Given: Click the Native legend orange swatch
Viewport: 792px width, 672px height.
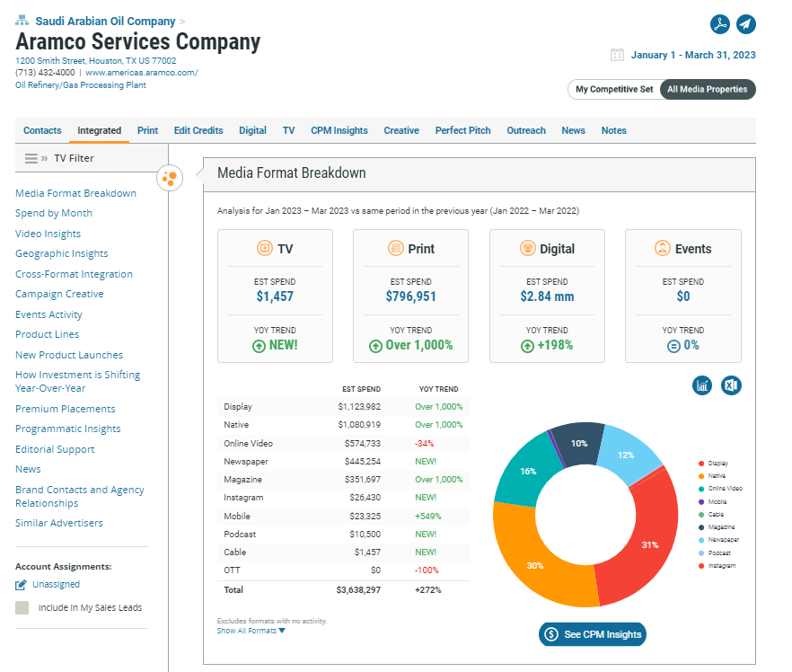Looking at the screenshot, I should [701, 476].
